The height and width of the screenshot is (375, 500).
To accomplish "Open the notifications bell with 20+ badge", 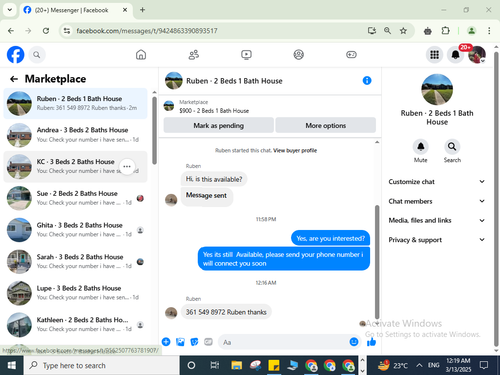I will click(456, 54).
